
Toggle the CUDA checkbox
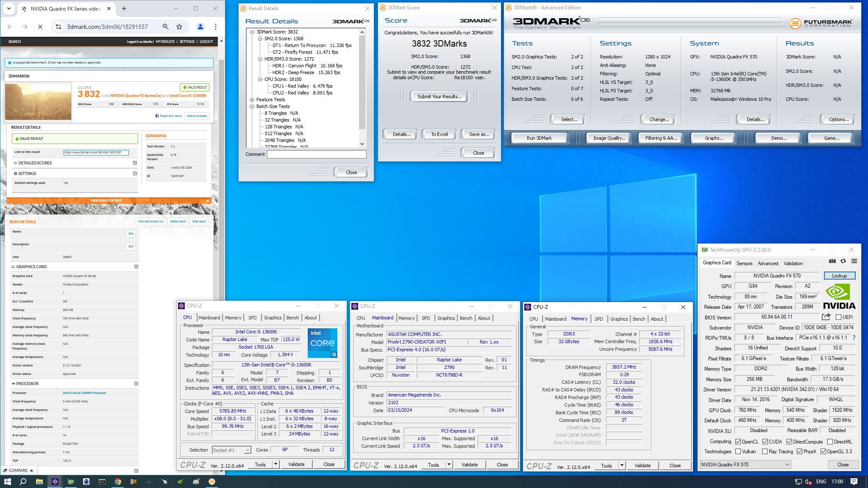pos(765,442)
